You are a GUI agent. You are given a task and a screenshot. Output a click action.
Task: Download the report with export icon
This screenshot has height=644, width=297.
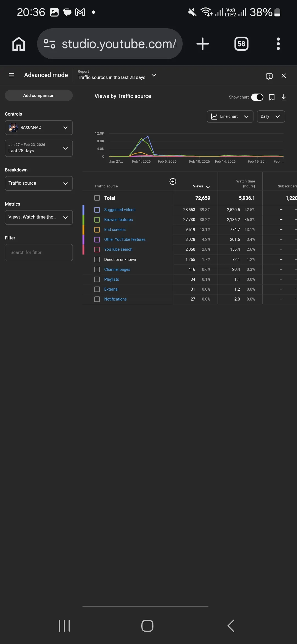[284, 97]
